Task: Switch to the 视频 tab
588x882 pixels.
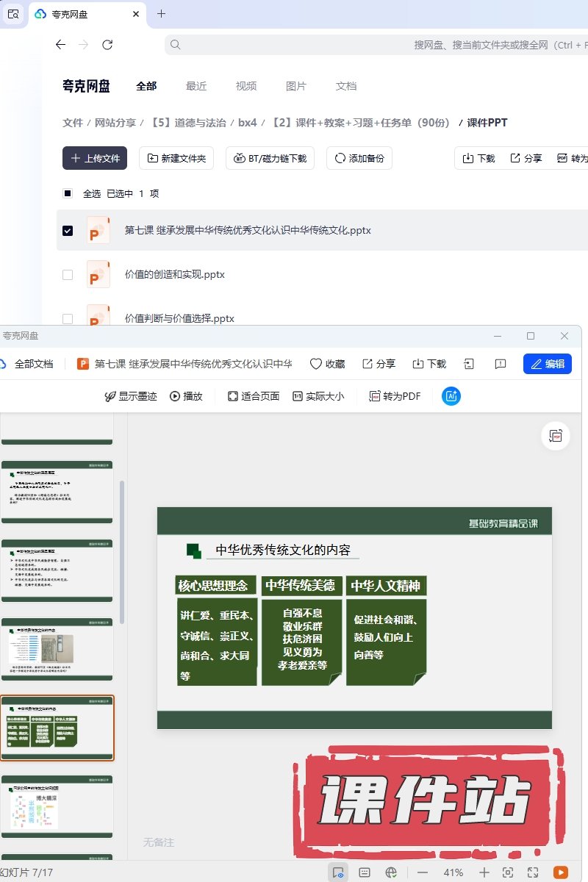Action: (x=246, y=86)
